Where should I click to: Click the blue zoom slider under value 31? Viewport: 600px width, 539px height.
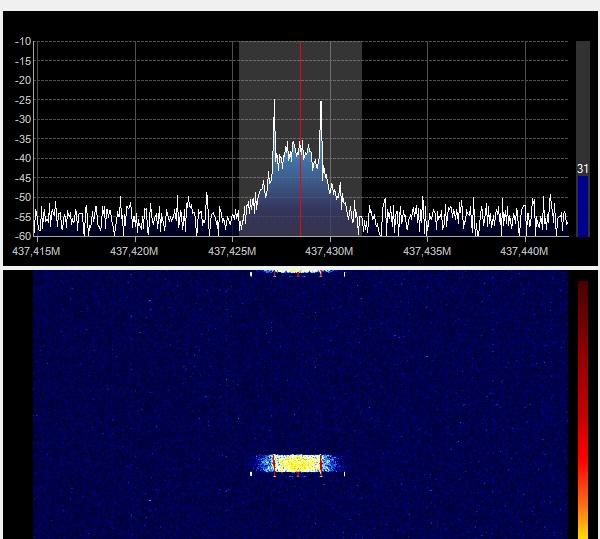click(583, 206)
